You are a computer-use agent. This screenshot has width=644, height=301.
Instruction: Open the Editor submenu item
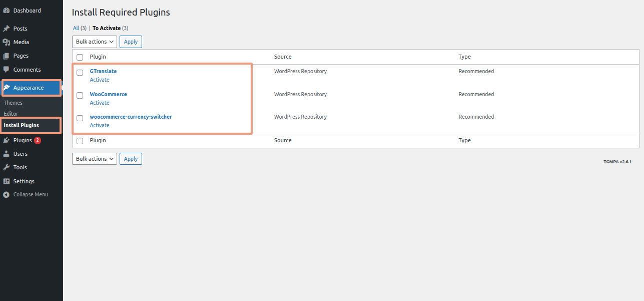click(11, 114)
